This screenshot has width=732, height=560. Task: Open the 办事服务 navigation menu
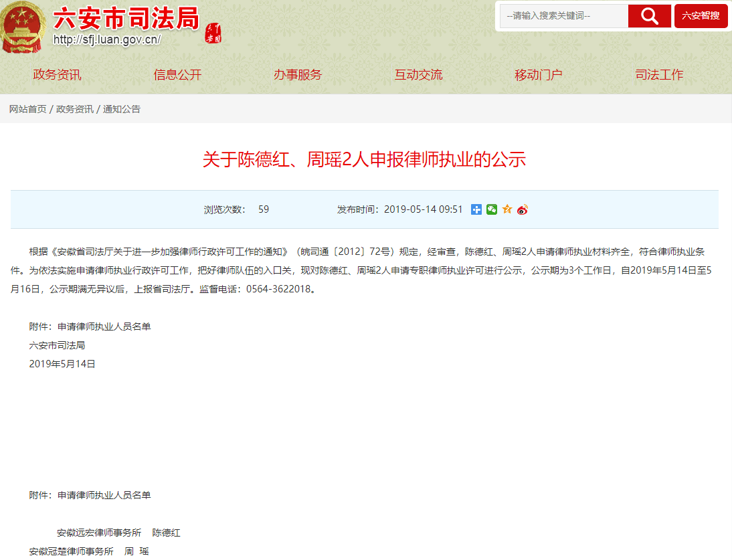(298, 75)
